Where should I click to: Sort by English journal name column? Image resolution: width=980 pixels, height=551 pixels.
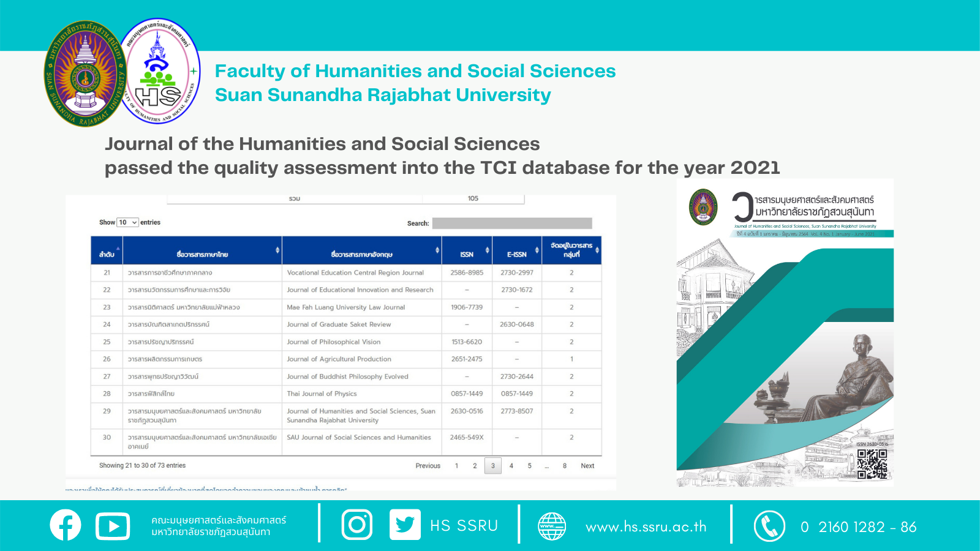click(361, 251)
